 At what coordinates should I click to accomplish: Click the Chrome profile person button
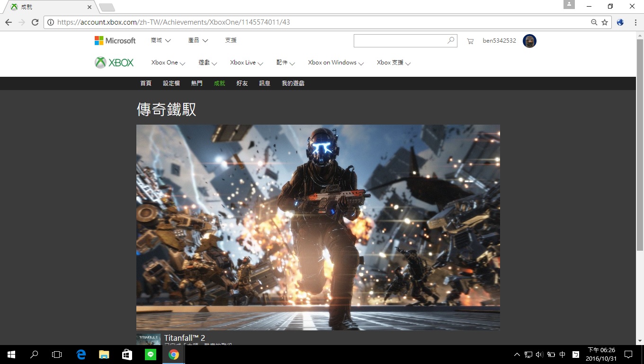[x=569, y=5]
